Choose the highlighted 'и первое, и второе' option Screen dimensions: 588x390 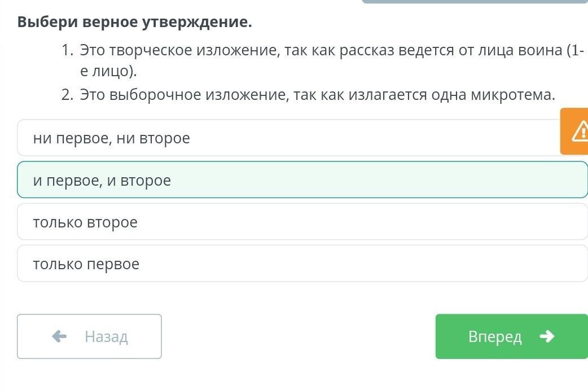pos(302,180)
